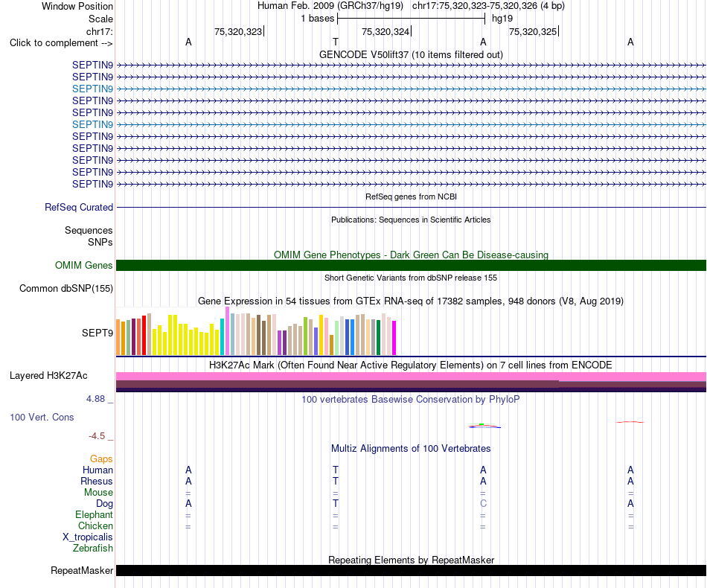Image resolution: width=707 pixels, height=588 pixels.
Task: Click the SNPs track label
Action: [x=100, y=242]
